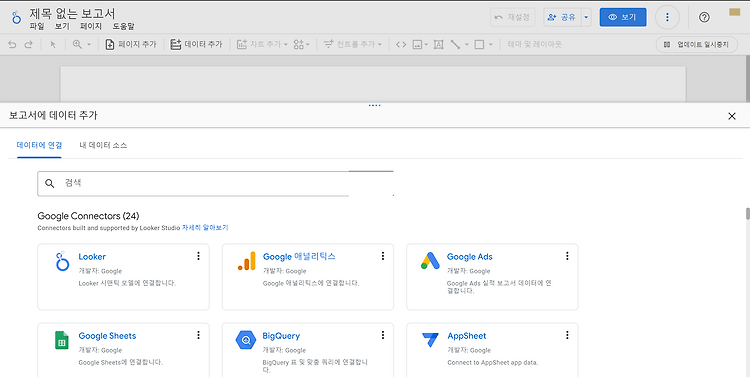Open Google Ads card more options
This screenshot has height=380, width=750.
(x=567, y=256)
